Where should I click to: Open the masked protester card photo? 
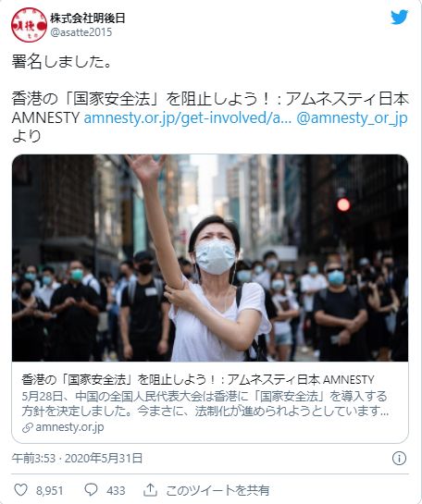point(210,258)
